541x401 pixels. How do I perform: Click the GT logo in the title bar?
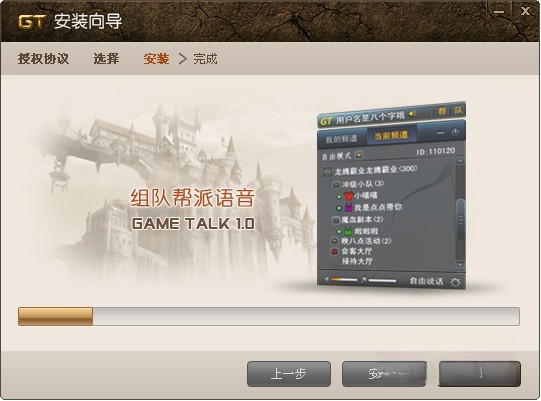[31, 22]
